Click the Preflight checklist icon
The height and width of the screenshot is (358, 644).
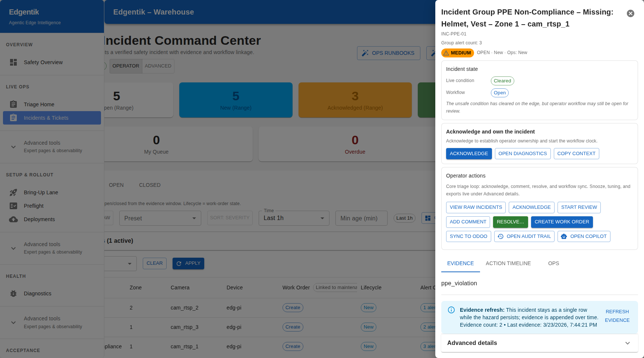[x=13, y=206]
